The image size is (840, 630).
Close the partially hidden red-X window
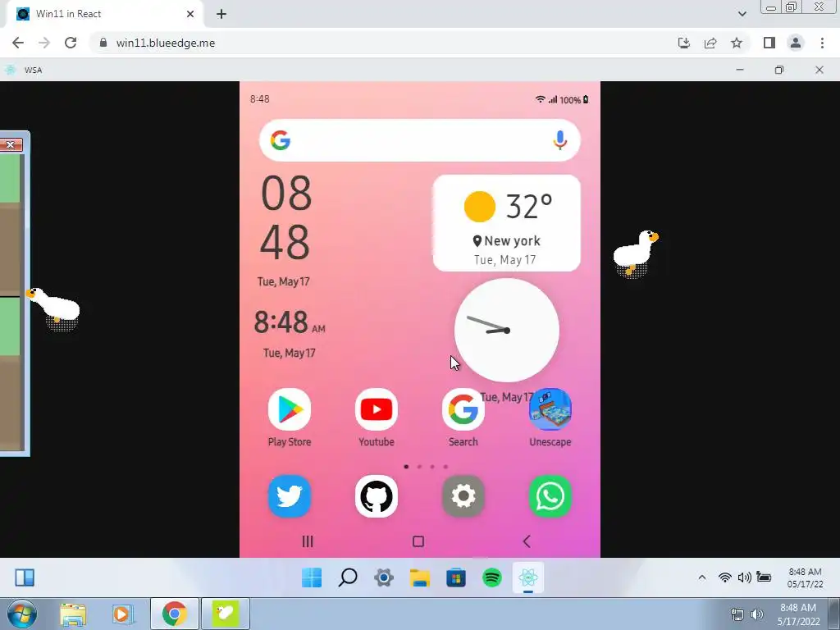pyautogui.click(x=10, y=144)
